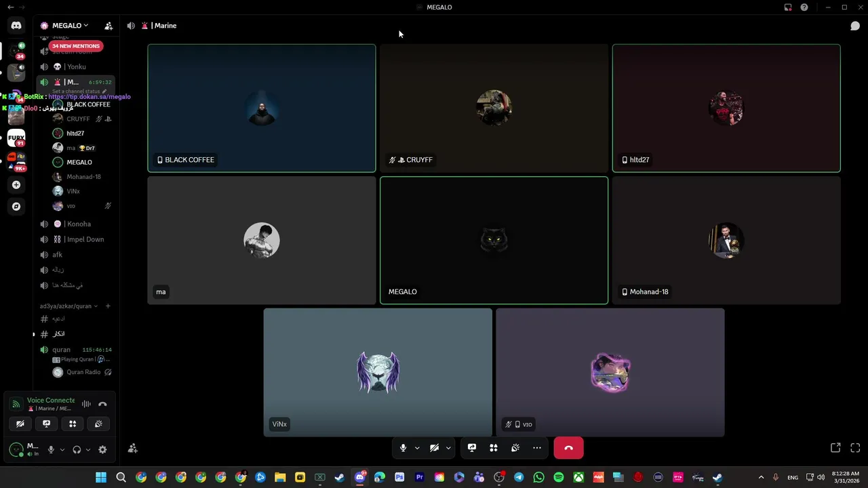Pop out the call window icon
Viewport: 868px width, 488px height.
tap(835, 448)
